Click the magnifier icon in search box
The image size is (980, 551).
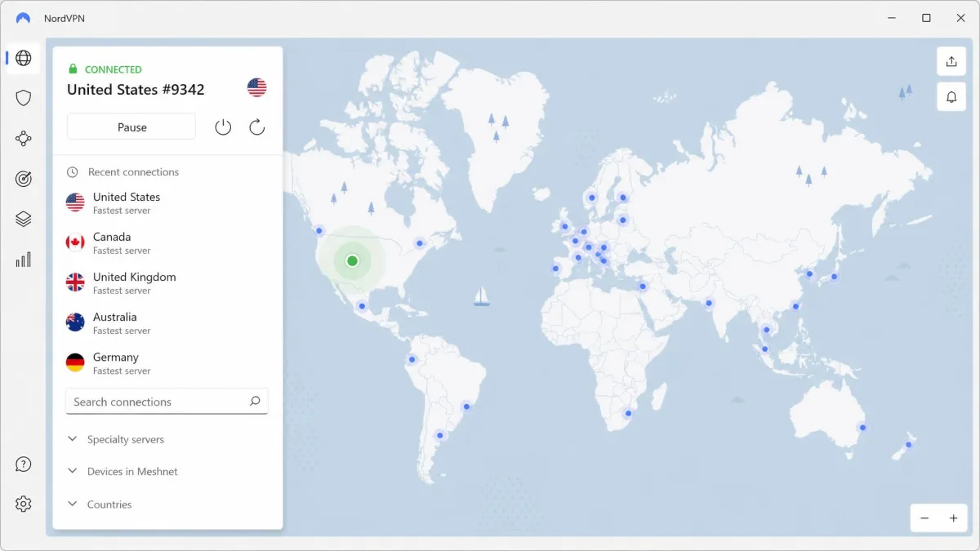[x=255, y=401]
